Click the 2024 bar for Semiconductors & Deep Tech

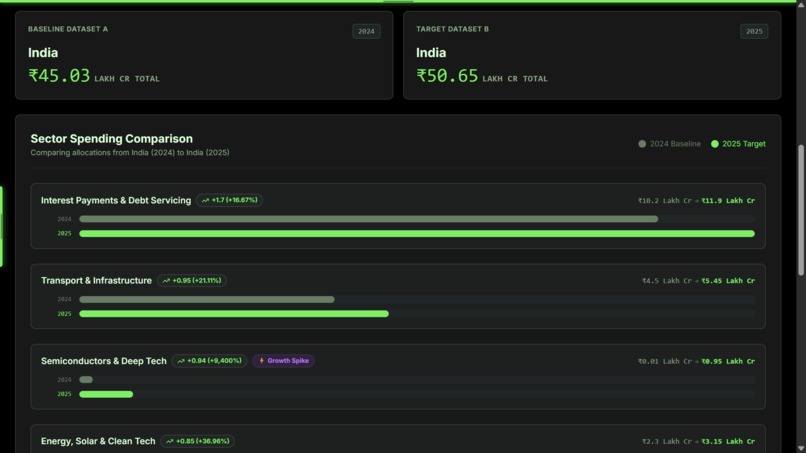pos(86,379)
